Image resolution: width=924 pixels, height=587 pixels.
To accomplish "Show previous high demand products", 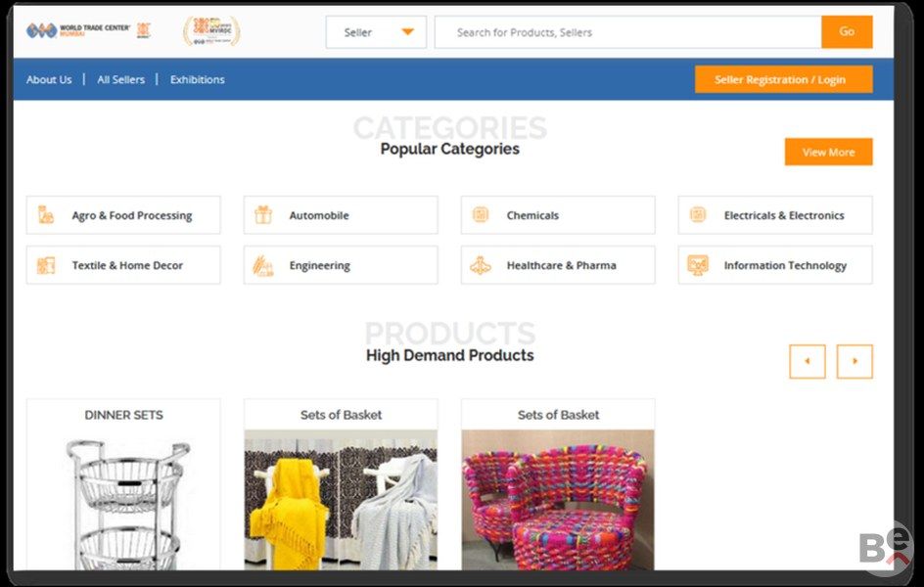I will coord(808,361).
